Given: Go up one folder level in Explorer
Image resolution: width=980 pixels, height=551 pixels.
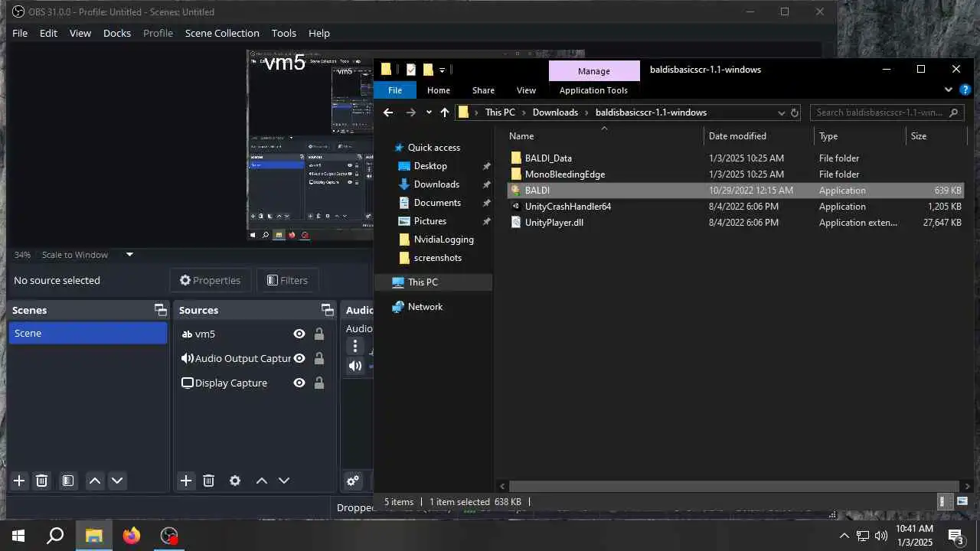Looking at the screenshot, I should pyautogui.click(x=445, y=112).
